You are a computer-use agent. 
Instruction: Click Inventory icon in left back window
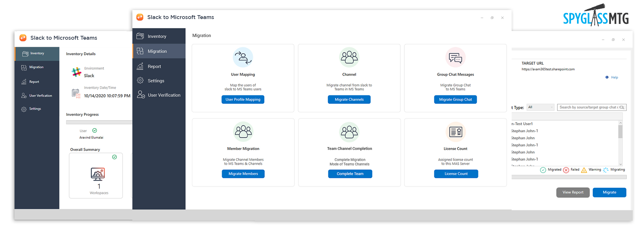click(25, 54)
